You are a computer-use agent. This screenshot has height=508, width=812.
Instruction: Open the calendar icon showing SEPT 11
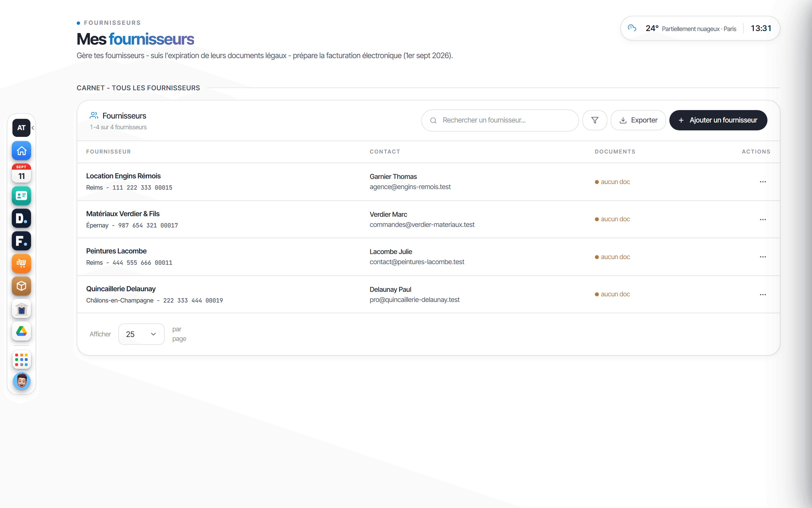[21, 173]
